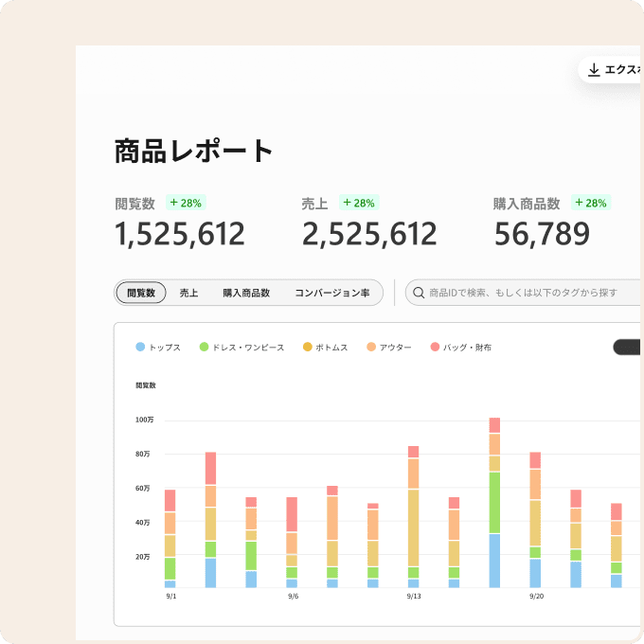Click the 売上 +28% badge
Viewport: 644px width, 644px height.
[x=359, y=203]
